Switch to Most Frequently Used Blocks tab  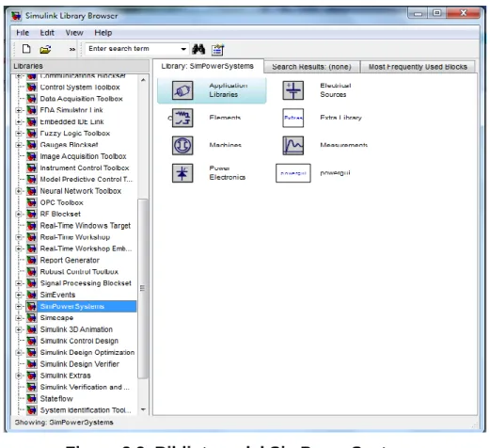tap(418, 67)
